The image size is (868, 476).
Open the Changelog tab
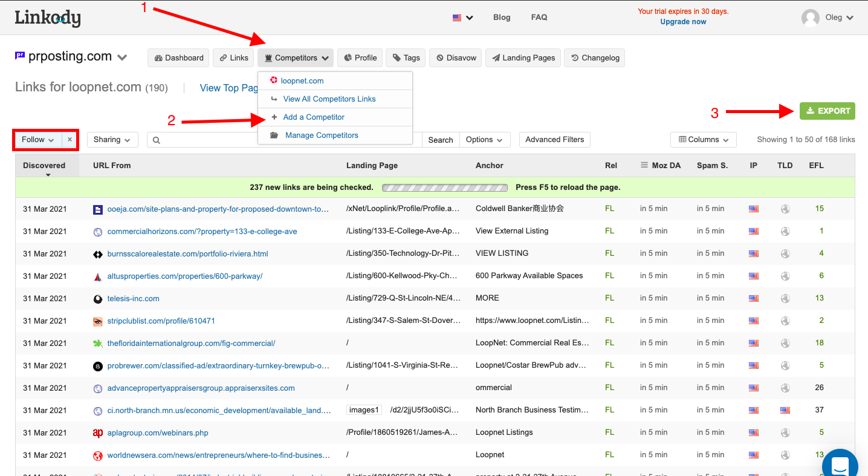(595, 58)
